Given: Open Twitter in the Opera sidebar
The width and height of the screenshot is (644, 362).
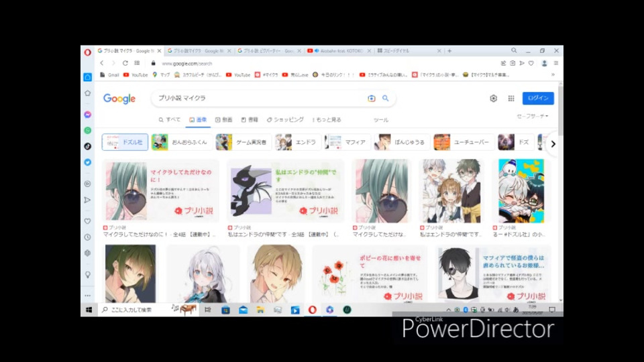Looking at the screenshot, I should pyautogui.click(x=87, y=162).
